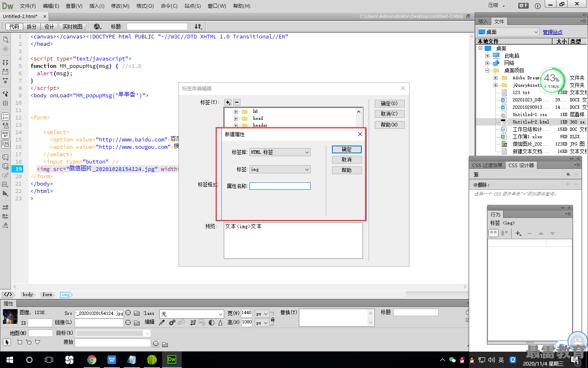Click show all events icon in 行为 panel
588x368 pixels.
504,233
